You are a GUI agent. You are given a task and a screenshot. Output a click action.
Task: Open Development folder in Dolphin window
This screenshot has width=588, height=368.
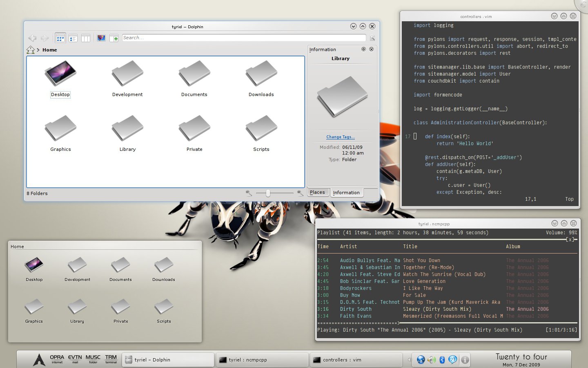[127, 79]
